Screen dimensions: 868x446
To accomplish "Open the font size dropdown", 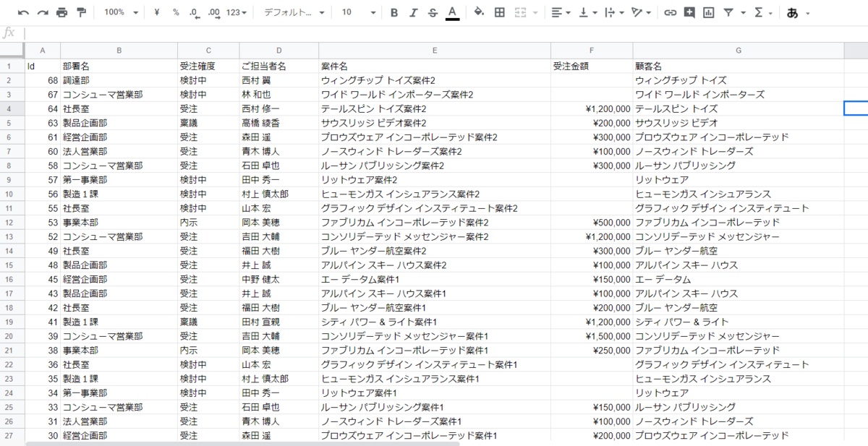I will (359, 12).
